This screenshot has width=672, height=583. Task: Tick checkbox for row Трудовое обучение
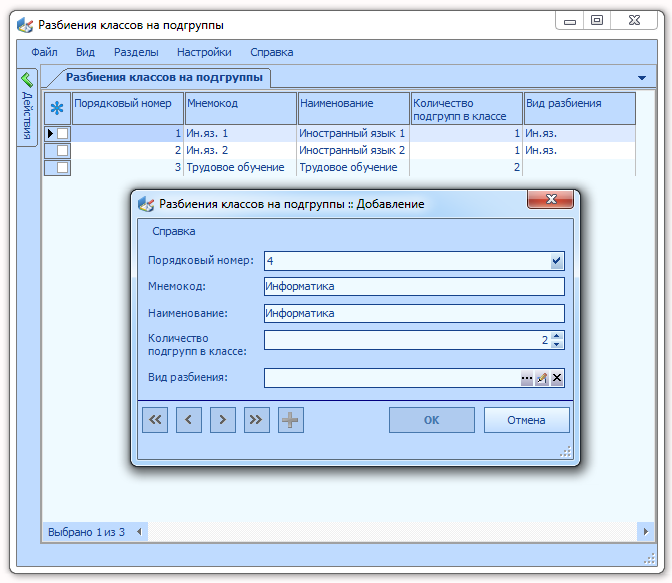[63, 167]
